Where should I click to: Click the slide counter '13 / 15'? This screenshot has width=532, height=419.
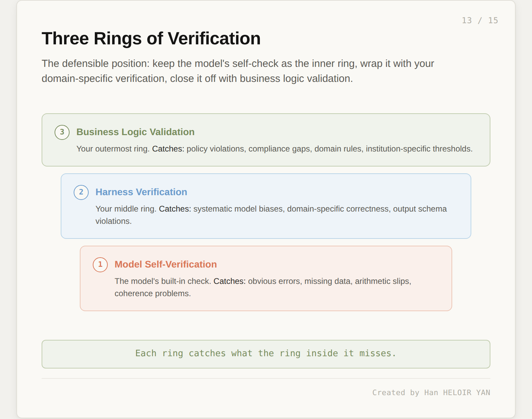pyautogui.click(x=480, y=20)
